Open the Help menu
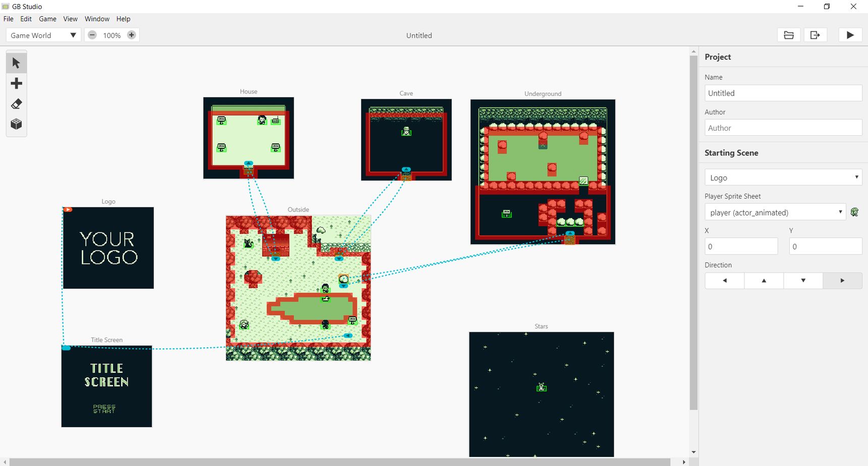868x466 pixels. pyautogui.click(x=123, y=19)
